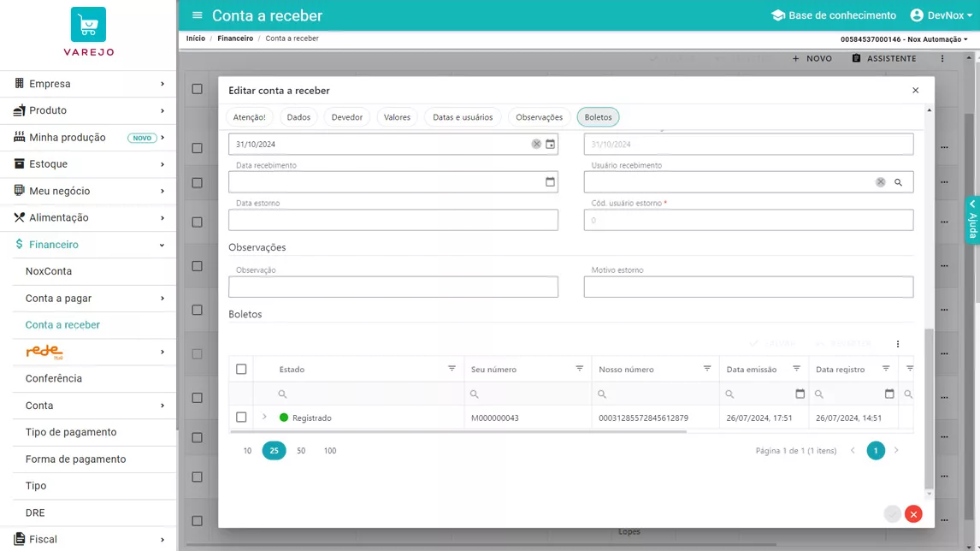Expand the Empresa menu
The height and width of the screenshot is (551, 980).
pos(88,84)
